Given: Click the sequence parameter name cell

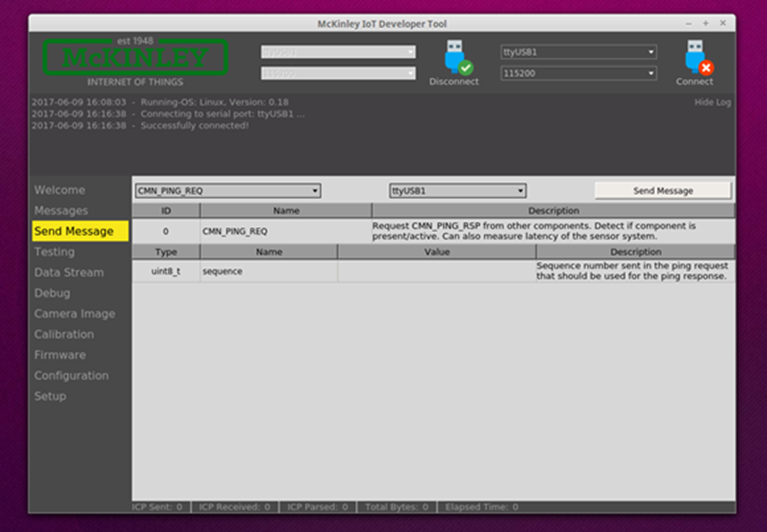Looking at the screenshot, I should tap(269, 271).
